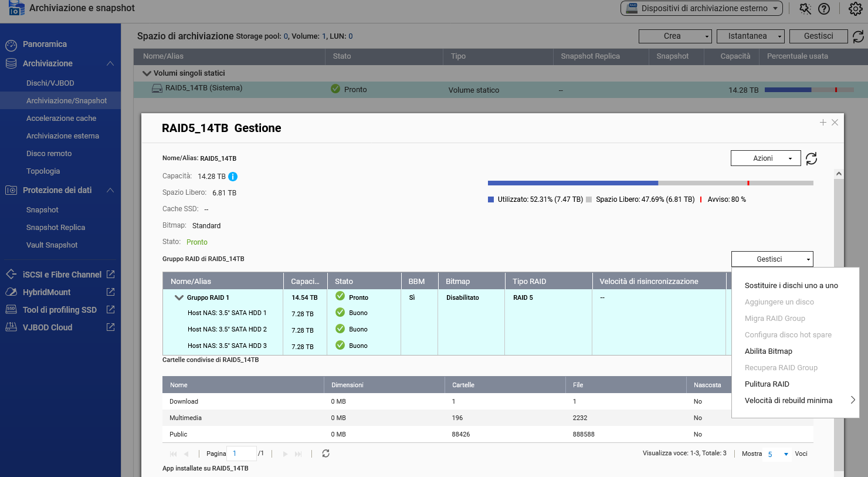Screen dimensions: 868x477
Task: Choose Sostituire i dischi uno a uno
Action: click(791, 286)
